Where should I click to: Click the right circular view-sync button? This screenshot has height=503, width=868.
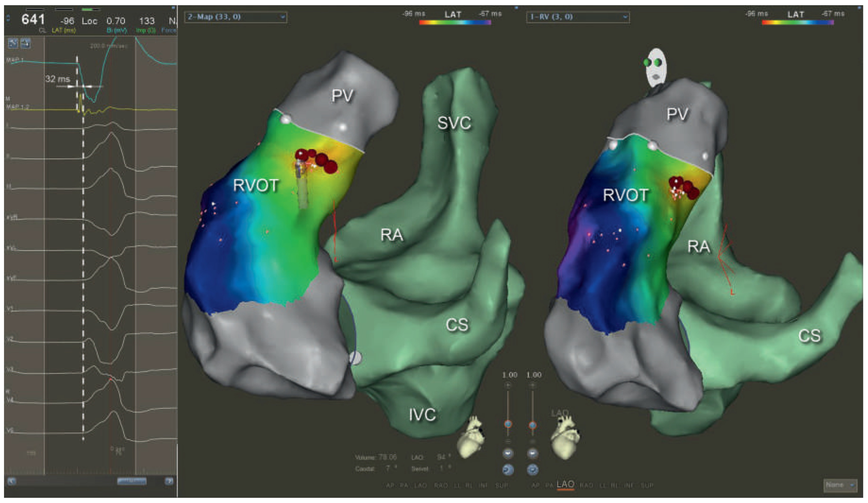tap(532, 470)
